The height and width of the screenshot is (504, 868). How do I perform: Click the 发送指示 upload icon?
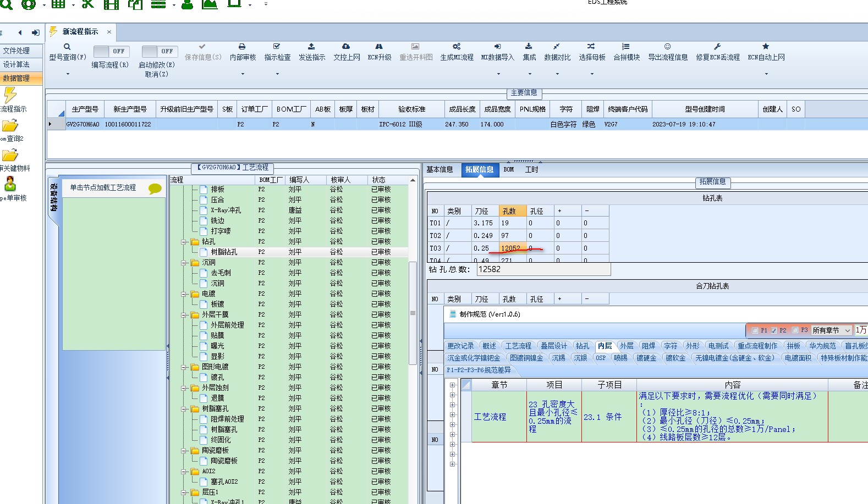pyautogui.click(x=311, y=47)
